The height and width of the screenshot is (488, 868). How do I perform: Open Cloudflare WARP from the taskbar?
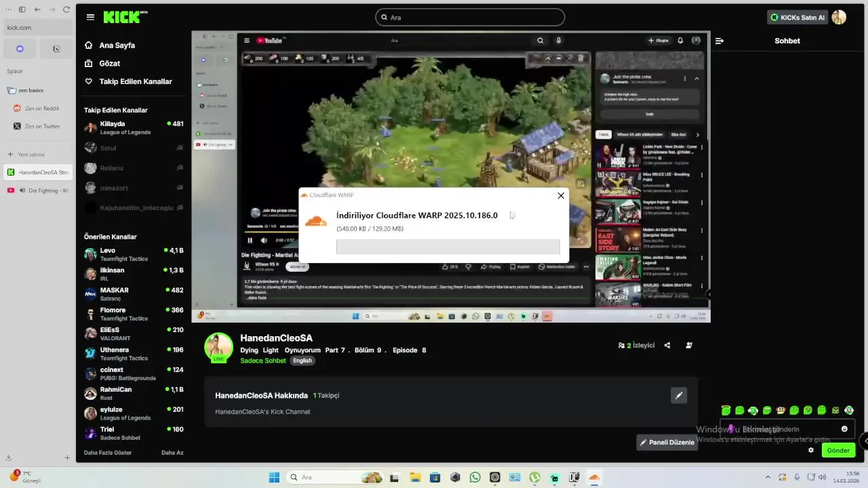[x=595, y=477]
